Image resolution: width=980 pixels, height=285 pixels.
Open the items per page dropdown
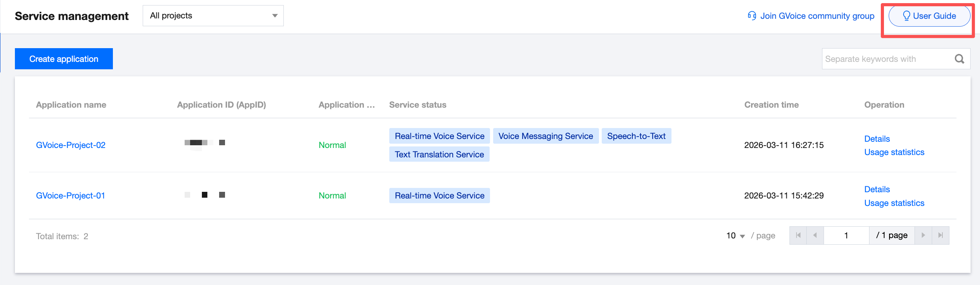click(x=735, y=236)
